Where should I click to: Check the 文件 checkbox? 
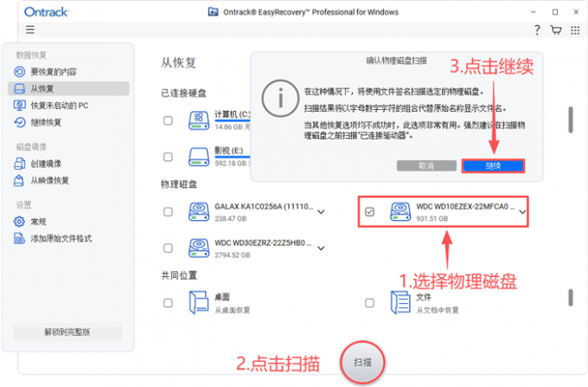[x=370, y=303]
